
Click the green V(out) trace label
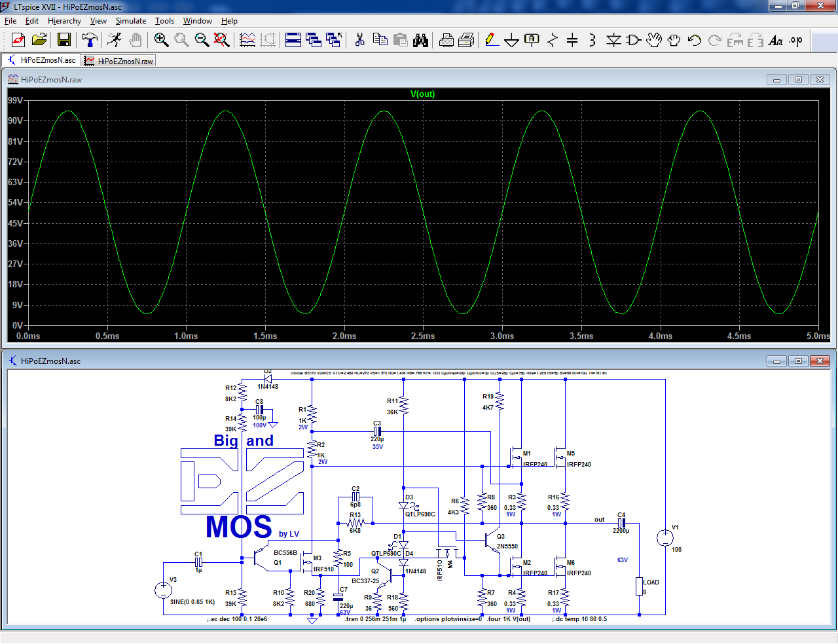pos(422,94)
